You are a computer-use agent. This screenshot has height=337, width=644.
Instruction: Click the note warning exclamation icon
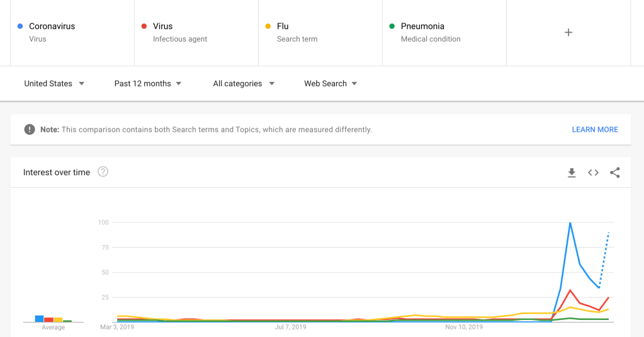click(30, 130)
